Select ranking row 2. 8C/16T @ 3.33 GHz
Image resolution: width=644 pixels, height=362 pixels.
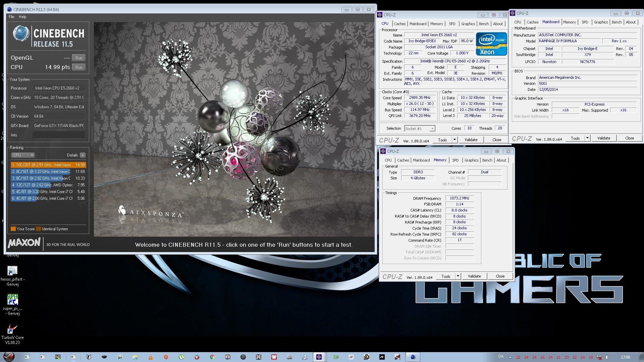(x=48, y=172)
